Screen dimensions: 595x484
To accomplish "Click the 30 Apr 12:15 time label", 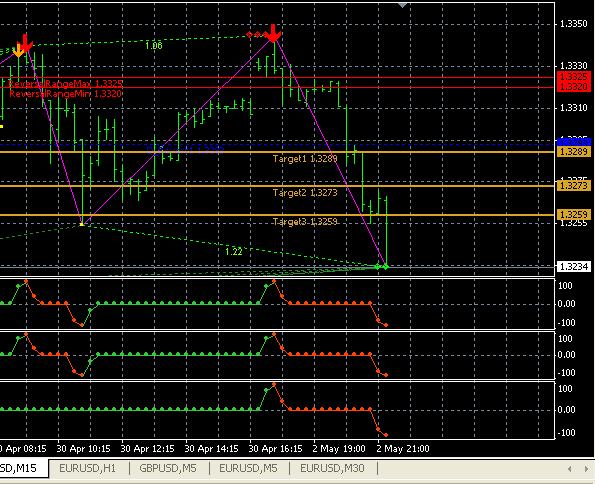I will [x=147, y=449].
